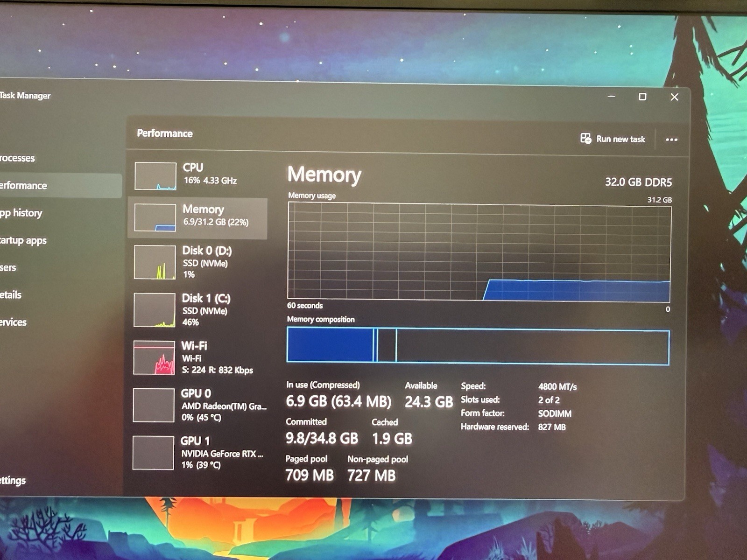This screenshot has width=747, height=560.
Task: Maximize the Task Manager window
Action: pos(642,97)
